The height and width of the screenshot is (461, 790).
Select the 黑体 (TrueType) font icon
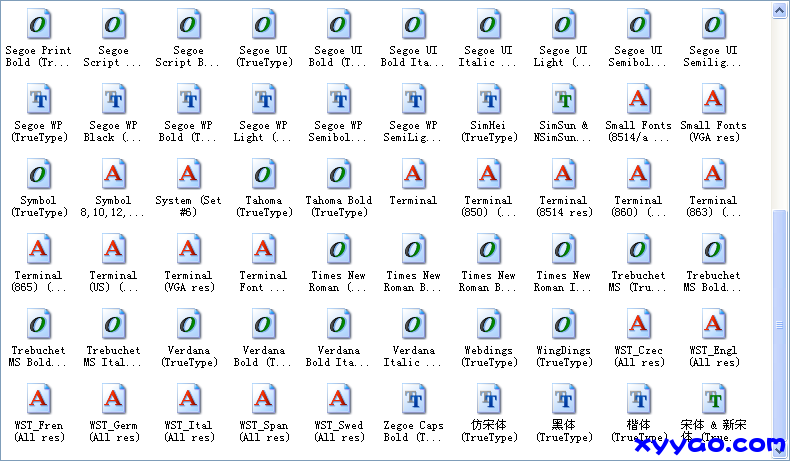point(564,399)
